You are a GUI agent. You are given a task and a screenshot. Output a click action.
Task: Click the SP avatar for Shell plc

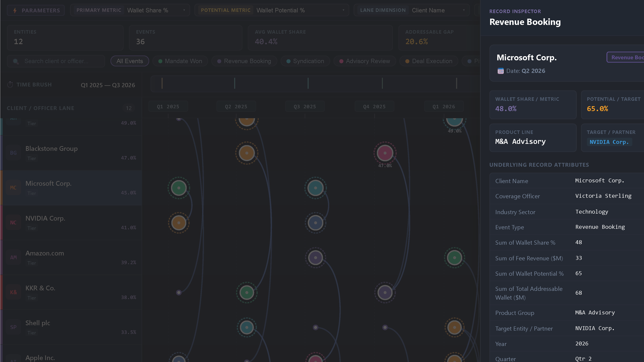coord(13,327)
